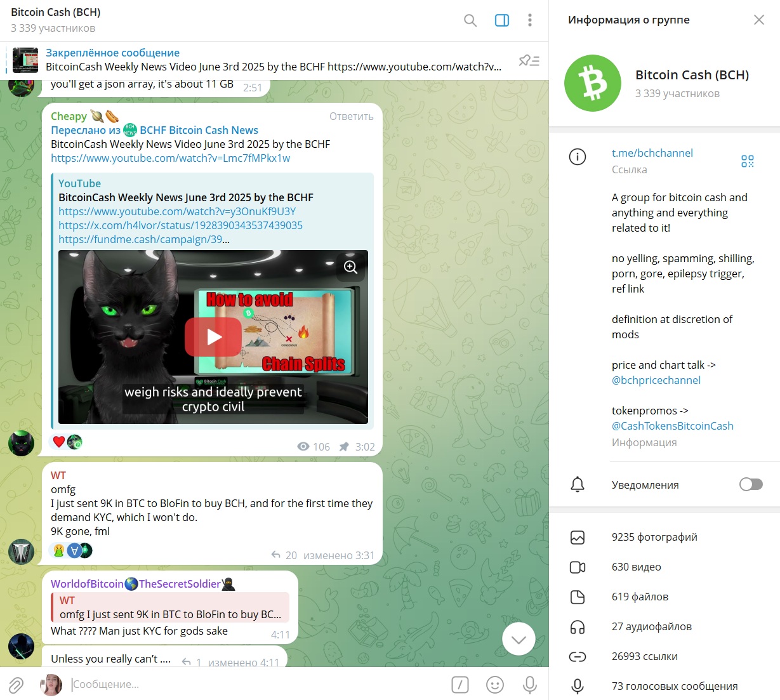Image resolution: width=780 pixels, height=700 pixels.
Task: Open the emoji picker
Action: (495, 684)
